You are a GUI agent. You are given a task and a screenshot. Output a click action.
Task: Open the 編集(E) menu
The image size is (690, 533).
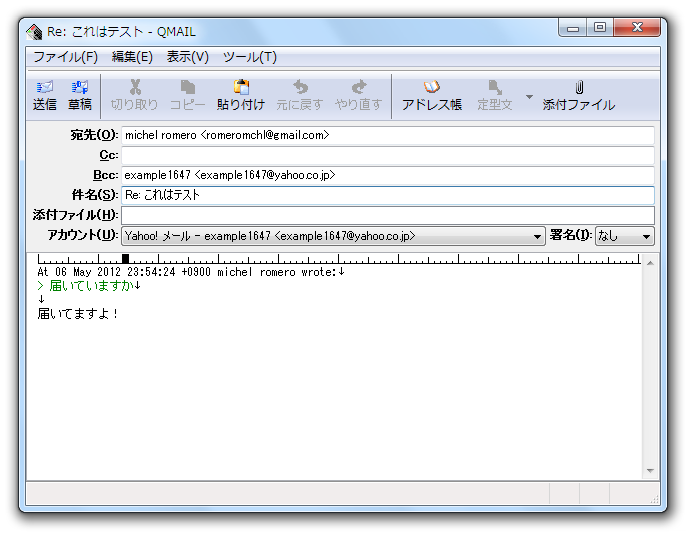point(132,57)
